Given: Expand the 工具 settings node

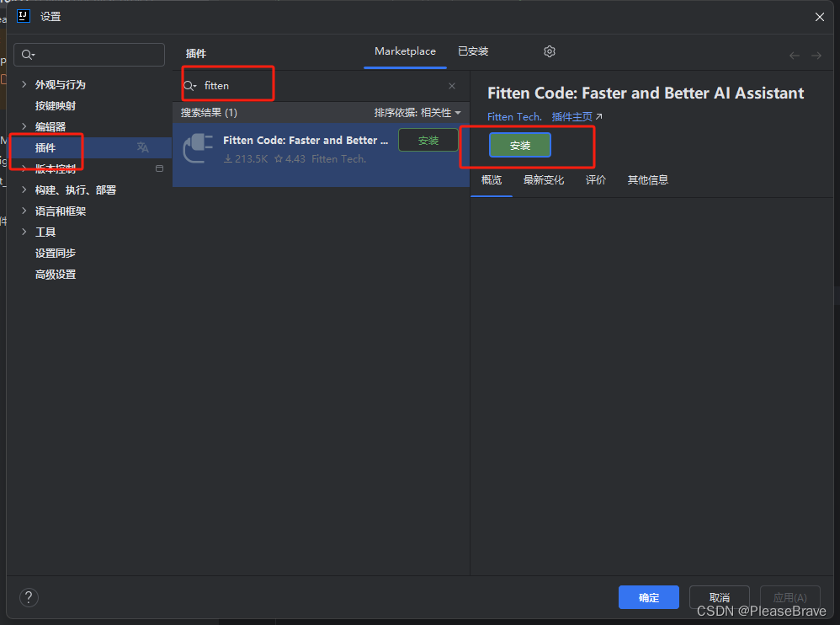Looking at the screenshot, I should (x=24, y=232).
